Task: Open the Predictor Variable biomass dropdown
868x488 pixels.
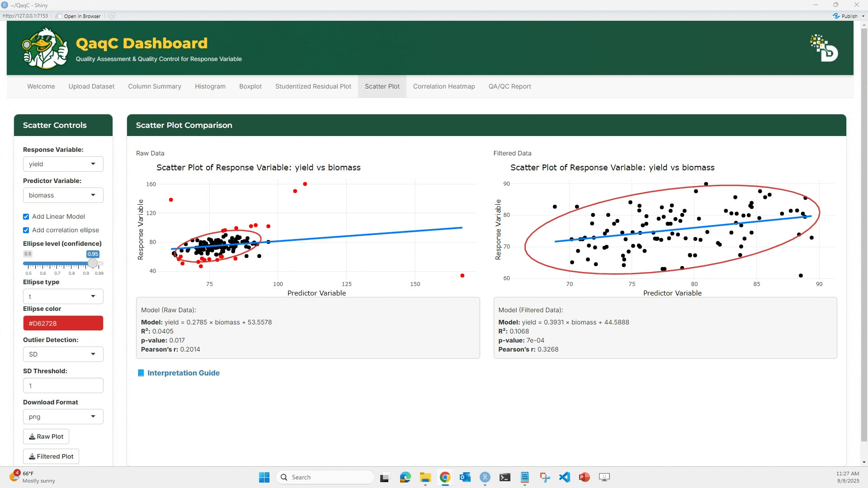Action: click(63, 195)
